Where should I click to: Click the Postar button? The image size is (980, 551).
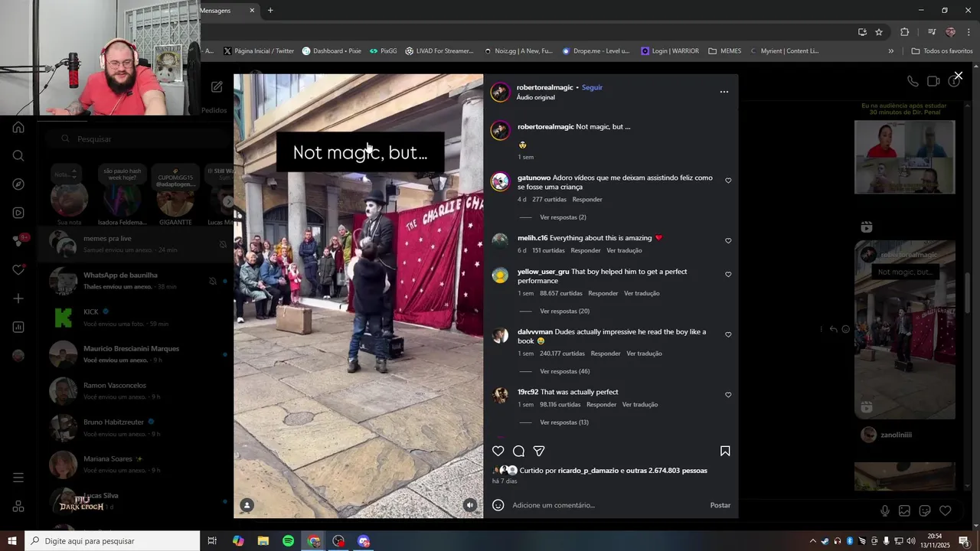pos(720,505)
